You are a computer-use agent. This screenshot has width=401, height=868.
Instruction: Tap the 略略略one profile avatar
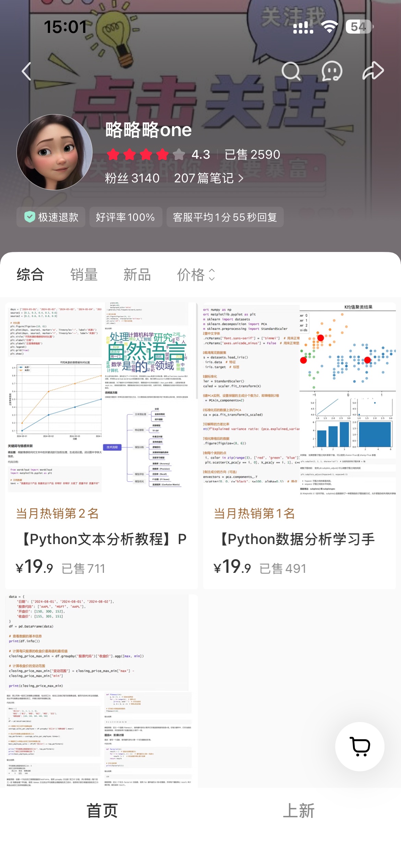[x=54, y=152]
